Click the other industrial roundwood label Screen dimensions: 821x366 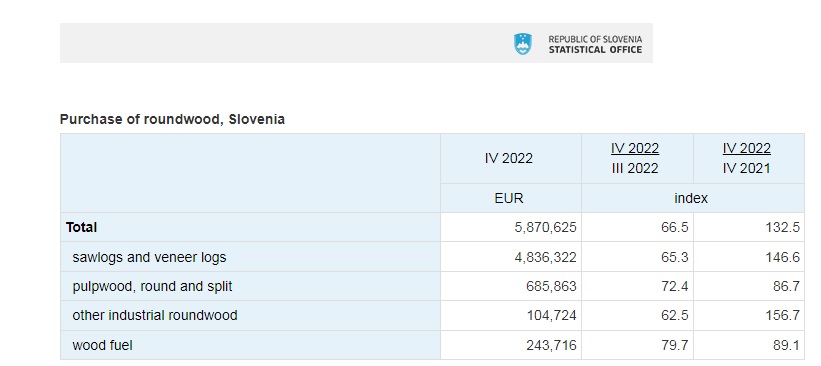pos(155,315)
